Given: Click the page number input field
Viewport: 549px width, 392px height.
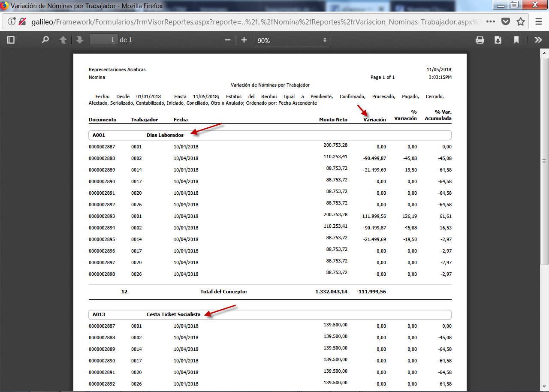Looking at the screenshot, I should pos(103,40).
